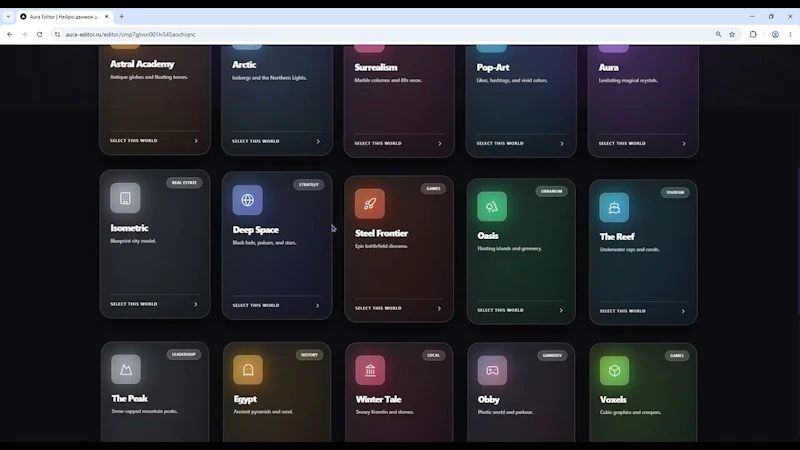Image resolution: width=800 pixels, height=450 pixels.
Task: Click the Astral Academy select arrow
Action: point(196,141)
